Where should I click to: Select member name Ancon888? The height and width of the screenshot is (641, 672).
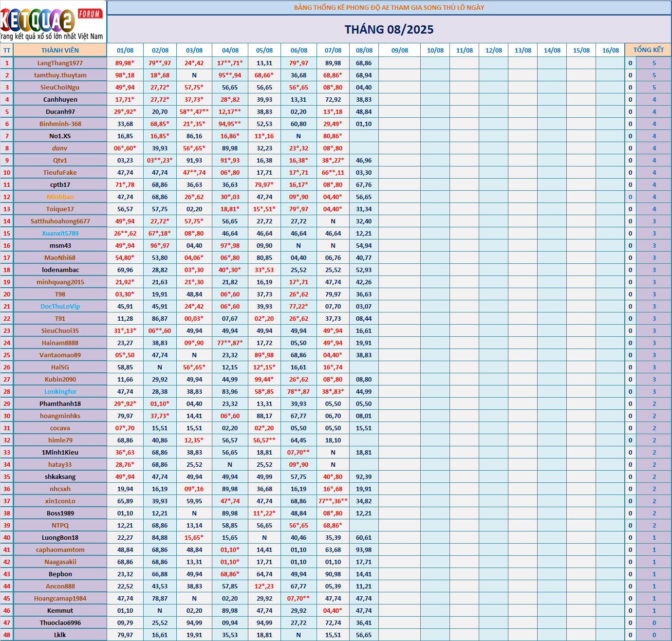[x=60, y=586]
